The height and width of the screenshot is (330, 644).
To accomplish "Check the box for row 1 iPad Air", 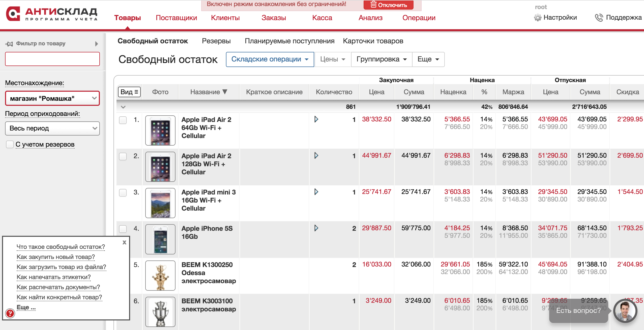I will 123,120.
